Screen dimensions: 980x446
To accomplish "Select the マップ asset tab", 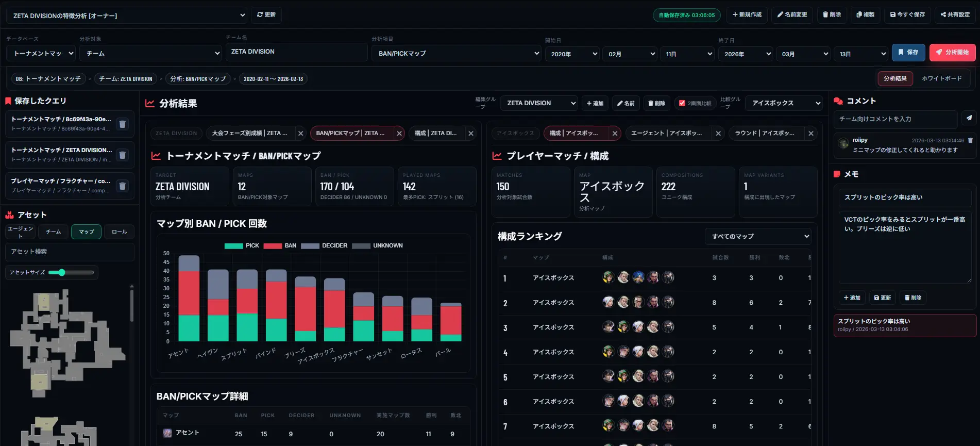I will tap(86, 232).
